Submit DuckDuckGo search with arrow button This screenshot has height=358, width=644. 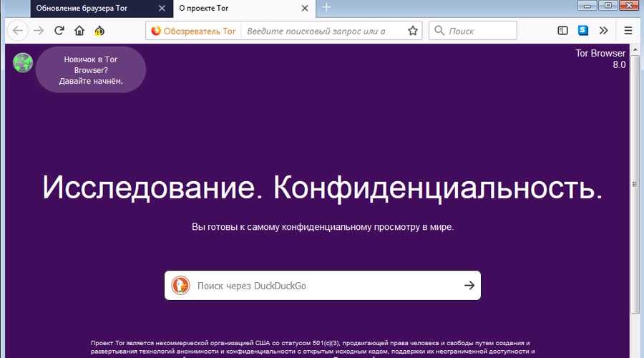click(x=469, y=285)
